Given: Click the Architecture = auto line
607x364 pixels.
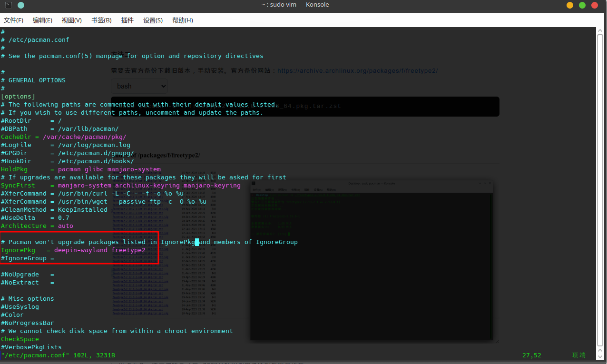Looking at the screenshot, I should click(37, 226).
